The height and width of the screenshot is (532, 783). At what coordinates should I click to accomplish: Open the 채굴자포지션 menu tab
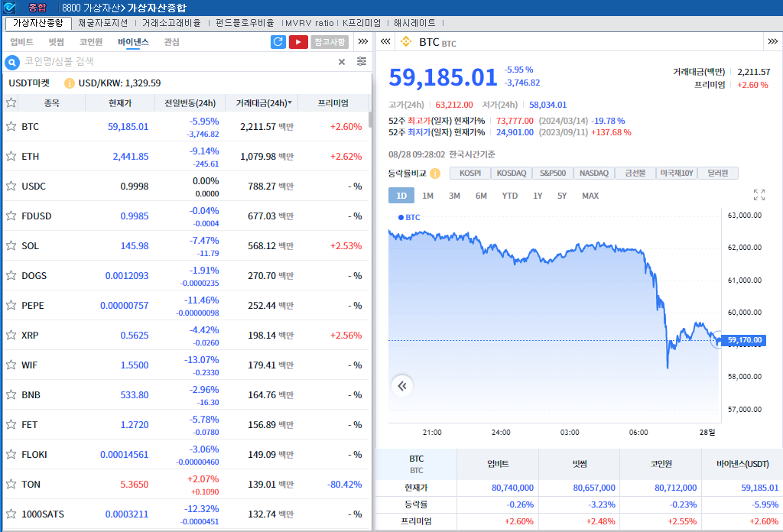click(103, 23)
